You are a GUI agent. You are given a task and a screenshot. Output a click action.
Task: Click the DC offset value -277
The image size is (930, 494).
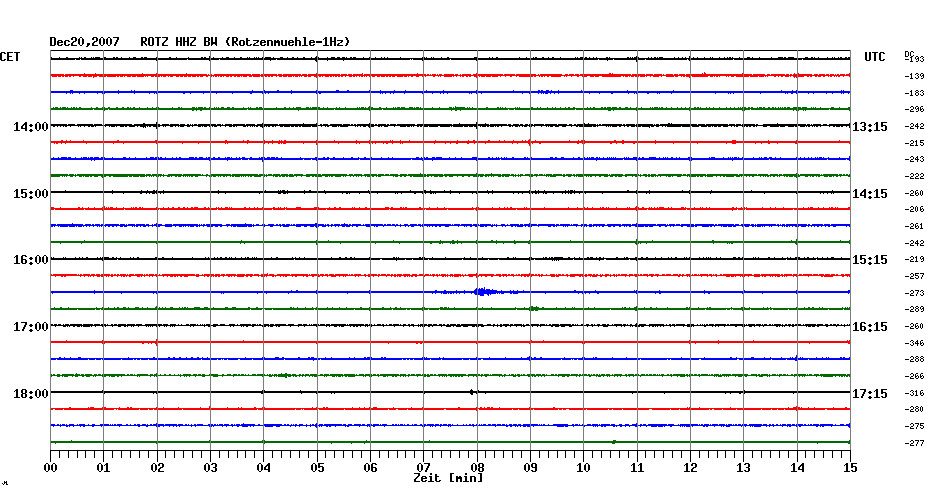[914, 443]
